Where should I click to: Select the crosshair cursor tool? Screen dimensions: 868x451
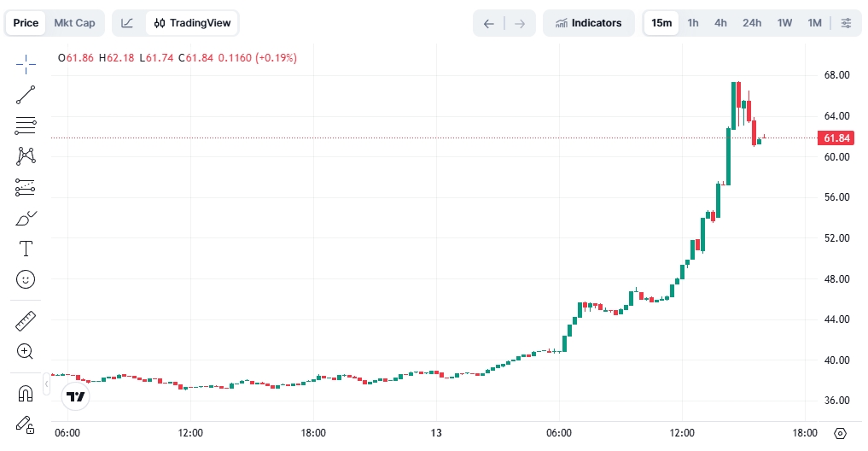26,64
